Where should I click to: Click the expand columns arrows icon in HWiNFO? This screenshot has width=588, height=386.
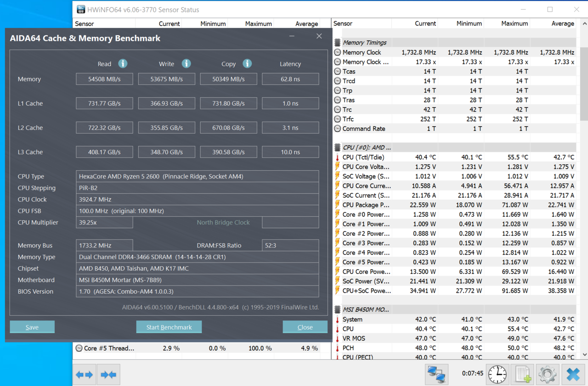pyautogui.click(x=85, y=375)
